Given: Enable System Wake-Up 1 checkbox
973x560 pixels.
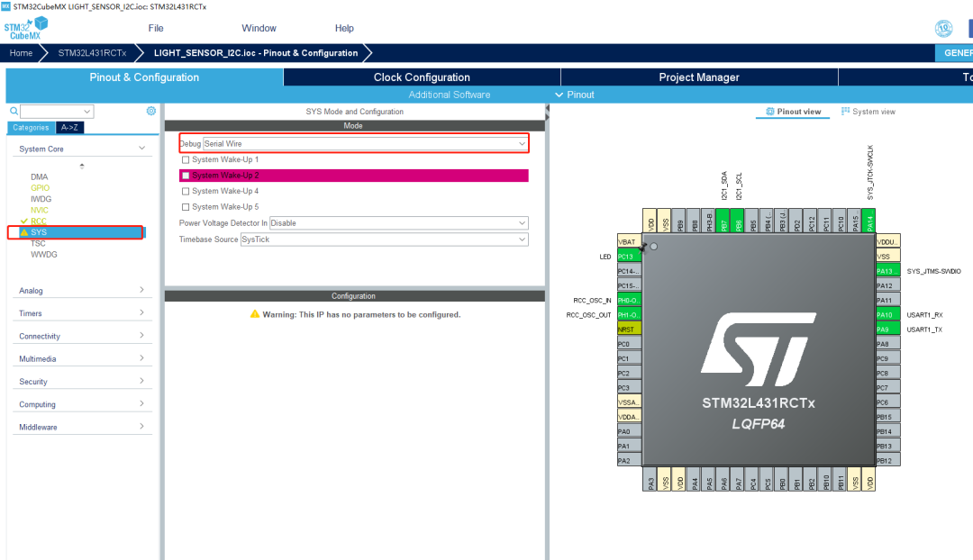Looking at the screenshot, I should pyautogui.click(x=186, y=160).
